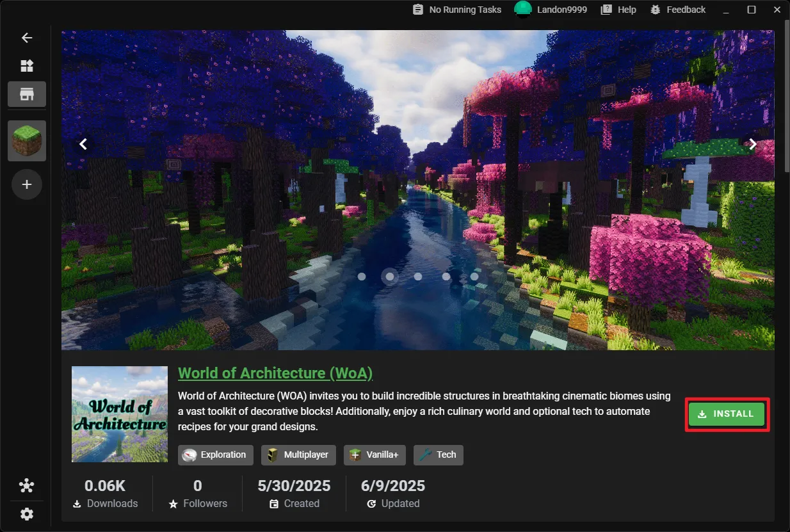Viewport: 790px width, 532px height.
Task: Select fifth carousel dot
Action: tap(474, 277)
